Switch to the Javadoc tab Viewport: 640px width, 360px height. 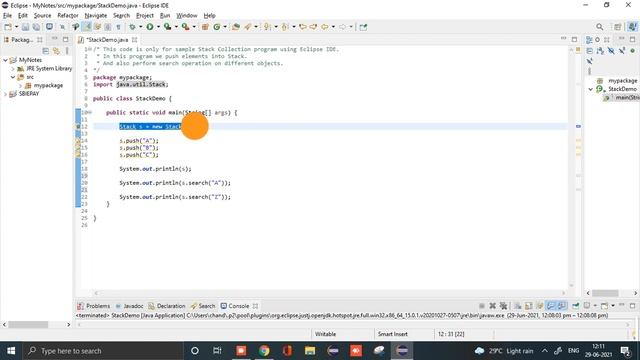pos(129,306)
